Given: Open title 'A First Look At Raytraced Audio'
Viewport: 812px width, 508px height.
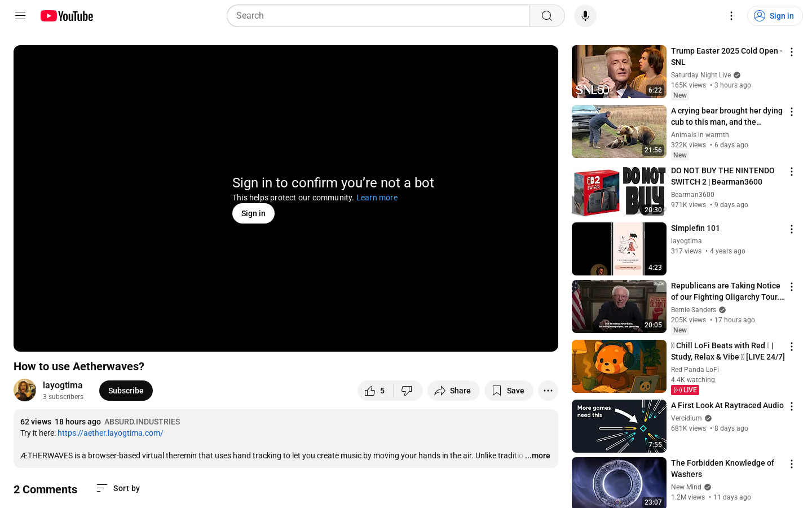Looking at the screenshot, I should [x=727, y=405].
